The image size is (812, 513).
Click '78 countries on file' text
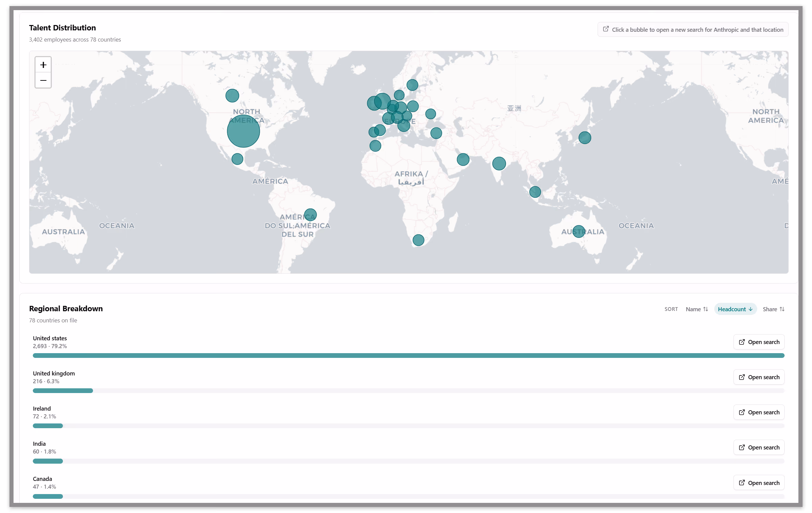coord(53,320)
